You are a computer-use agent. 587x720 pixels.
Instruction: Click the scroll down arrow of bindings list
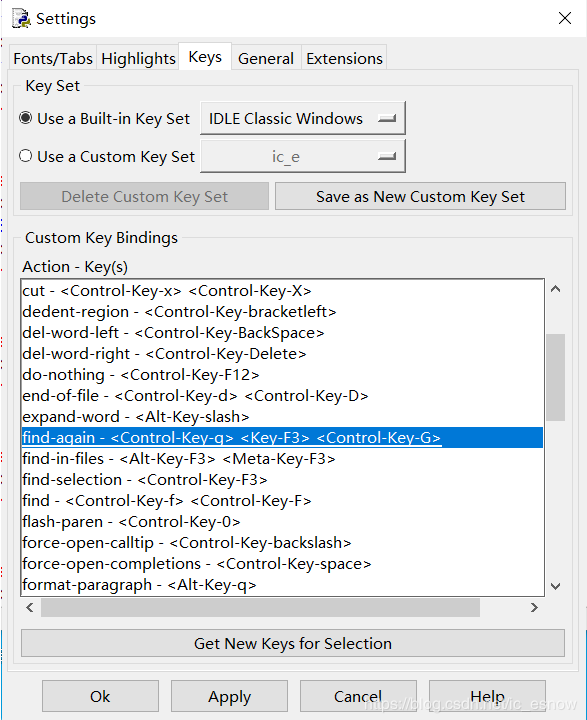(x=555, y=586)
